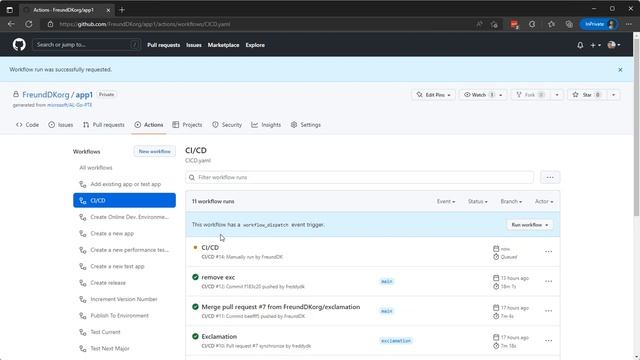Image resolution: width=640 pixels, height=360 pixels.
Task: Select Add existing app or test app workflow
Action: click(x=124, y=184)
